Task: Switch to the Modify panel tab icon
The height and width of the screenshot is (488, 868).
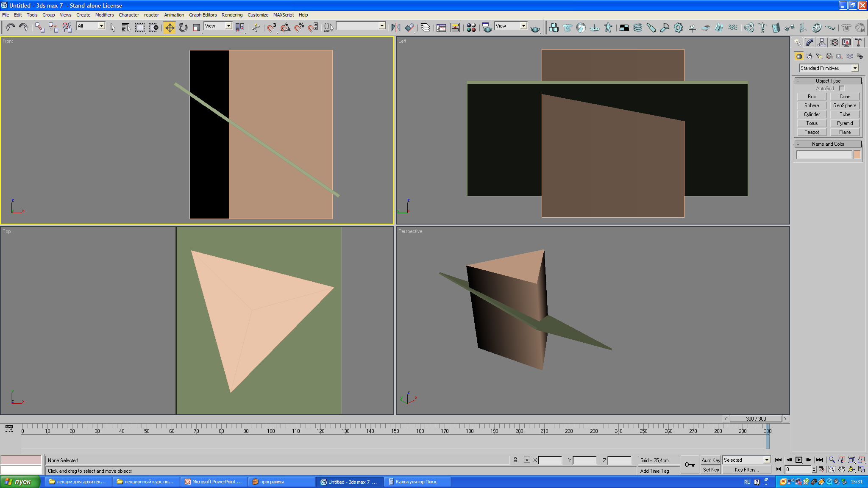Action: pos(810,42)
